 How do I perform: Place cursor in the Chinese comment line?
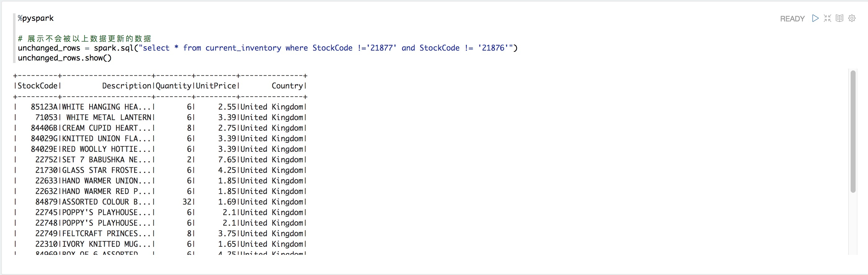point(85,38)
